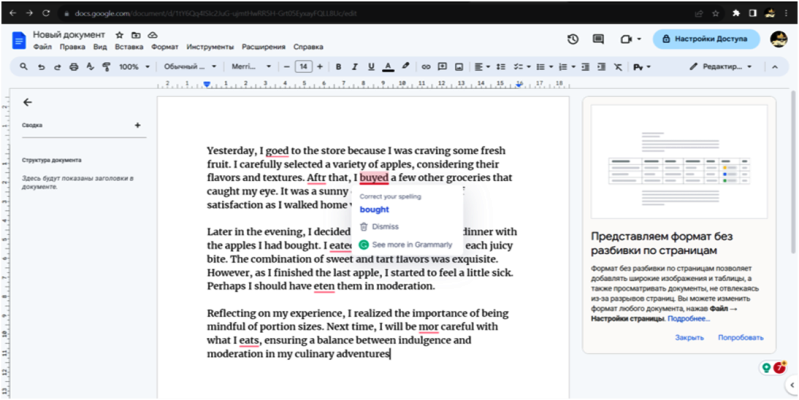Click the insert link icon

tap(427, 67)
